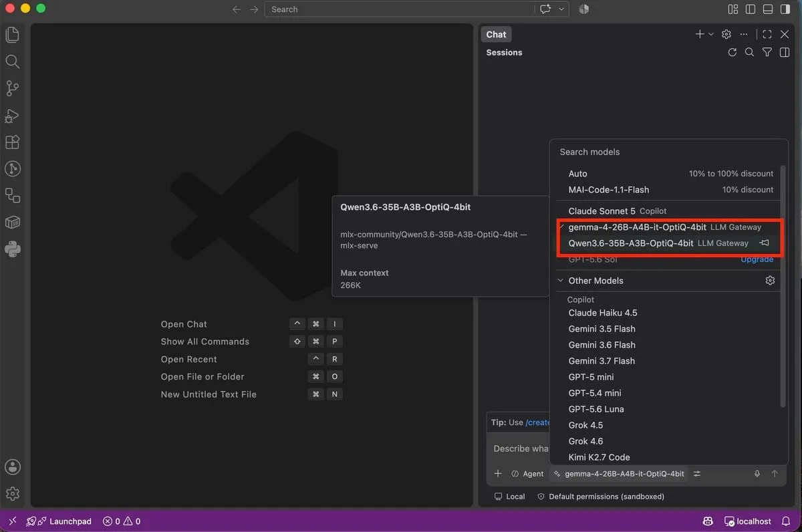Select Gemini 3.5 Flash
This screenshot has width=802, height=532.
click(x=668, y=329)
